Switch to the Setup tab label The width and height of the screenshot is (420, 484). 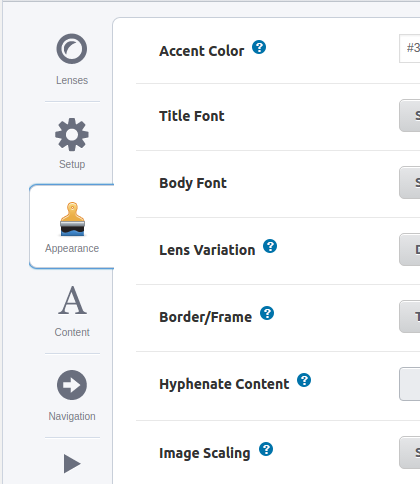click(72, 164)
